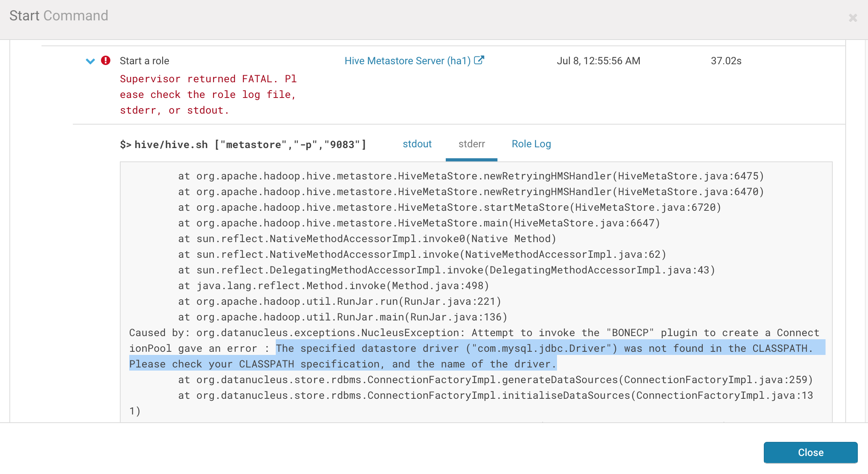The height and width of the screenshot is (474, 868).
Task: Click the 'Start a role' step title
Action: click(x=145, y=61)
